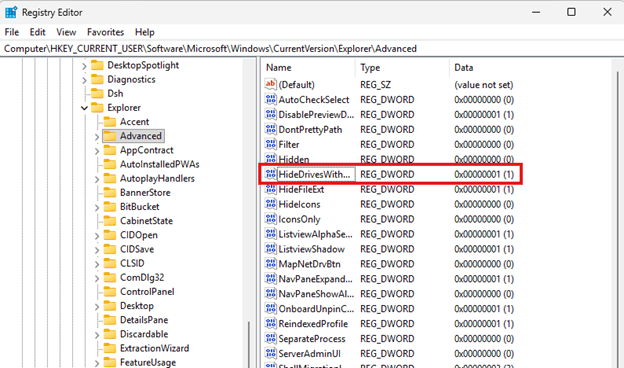This screenshot has width=624, height=368.
Task: Click the ServerAdminUI DWORD icon
Action: [271, 353]
